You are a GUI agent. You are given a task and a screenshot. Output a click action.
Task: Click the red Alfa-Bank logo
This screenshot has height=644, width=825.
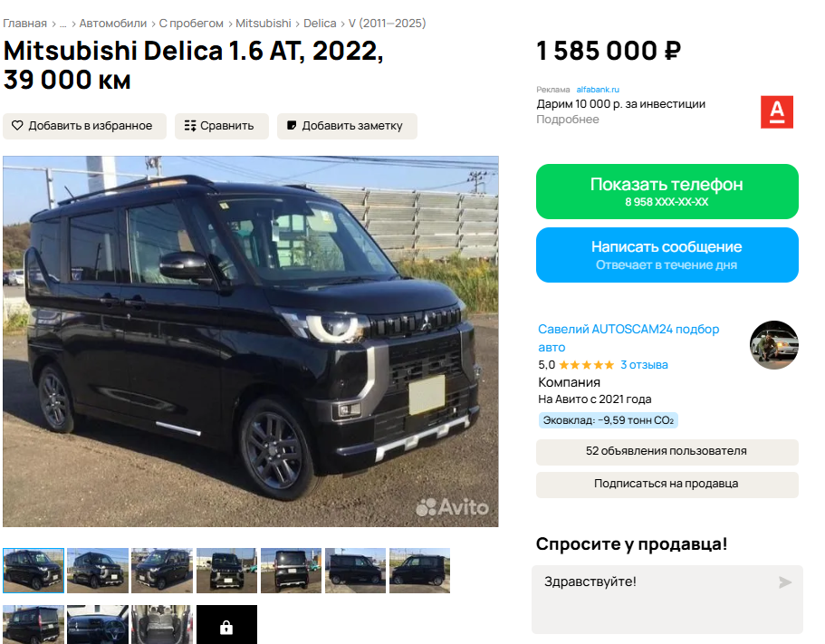(777, 112)
